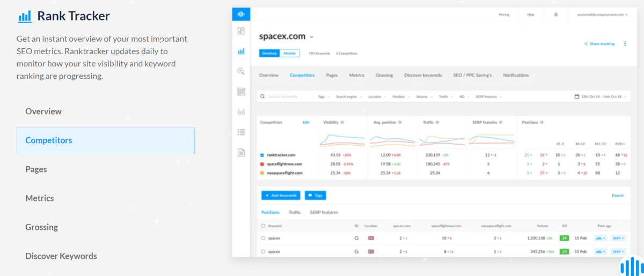Screen dimensions: 644x276
Task: Click the Visibility trend line chart
Action: [x=342, y=140]
